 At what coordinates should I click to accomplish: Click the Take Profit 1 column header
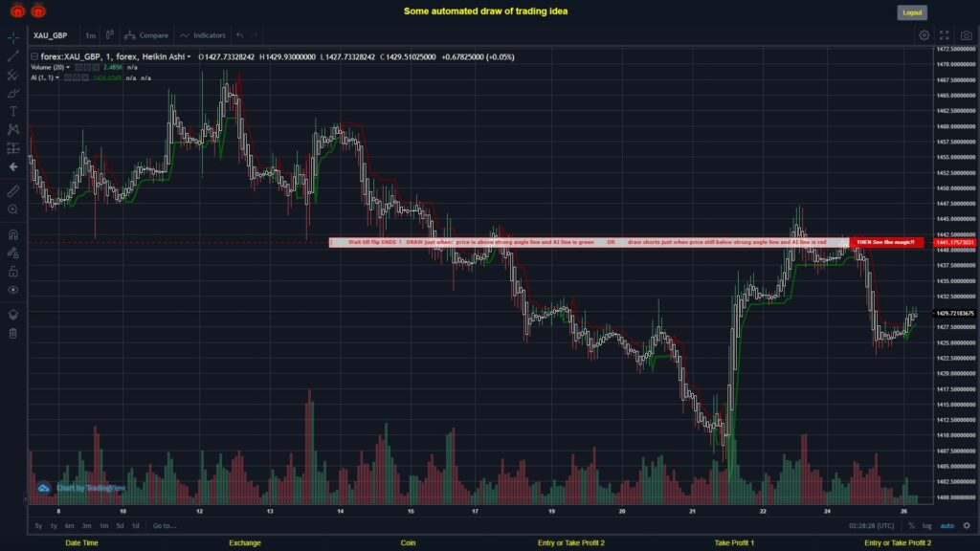(734, 543)
